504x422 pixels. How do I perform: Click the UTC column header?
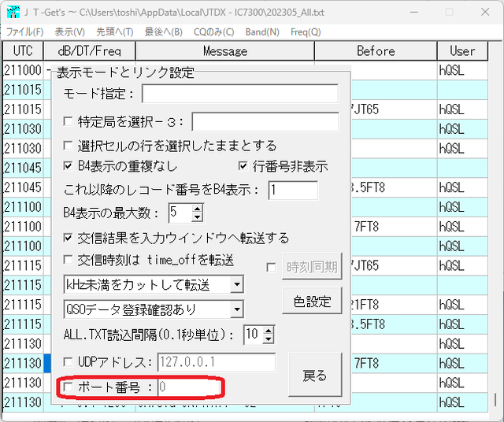[x=23, y=50]
